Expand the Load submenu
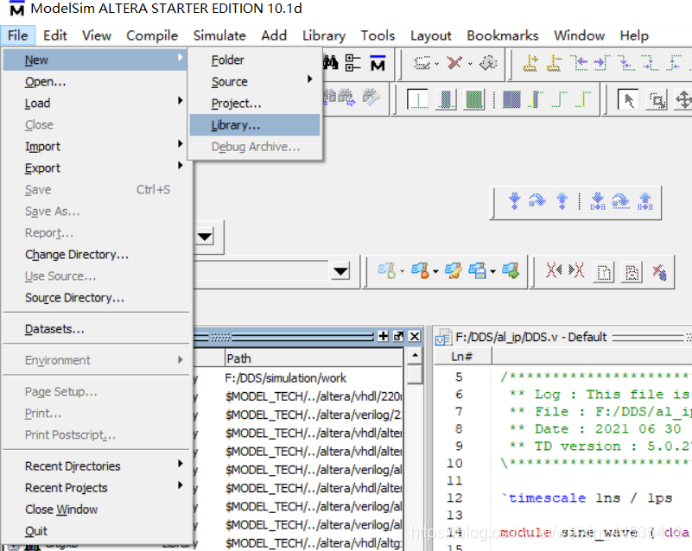This screenshot has width=692, height=551. click(180, 101)
